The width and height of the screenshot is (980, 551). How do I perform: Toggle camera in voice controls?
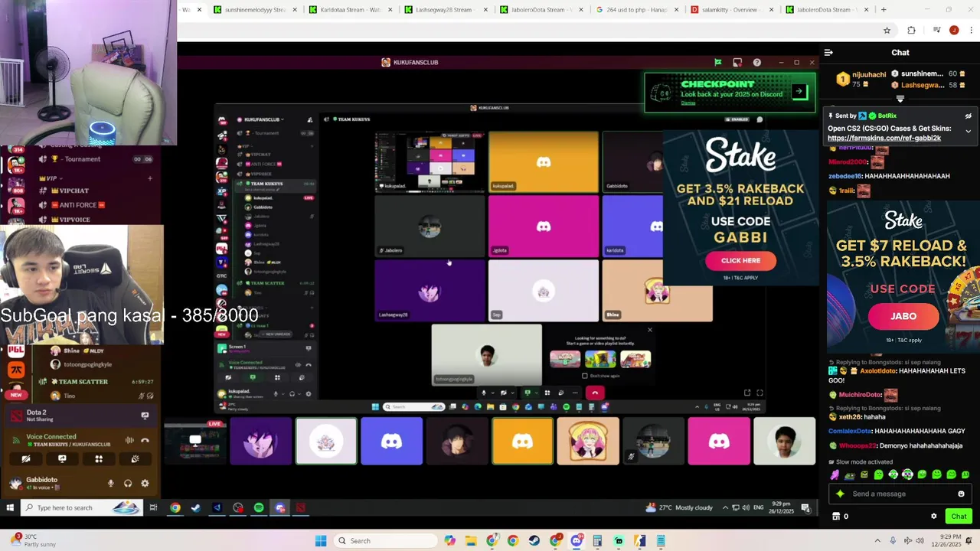25,459
